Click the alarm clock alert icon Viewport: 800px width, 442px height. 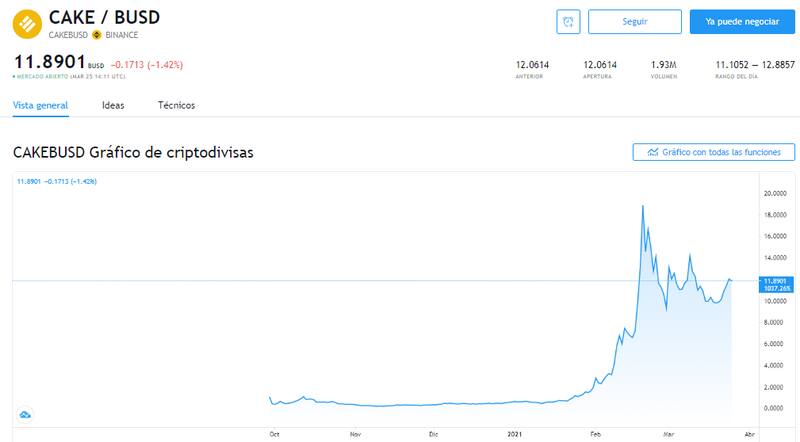(568, 21)
